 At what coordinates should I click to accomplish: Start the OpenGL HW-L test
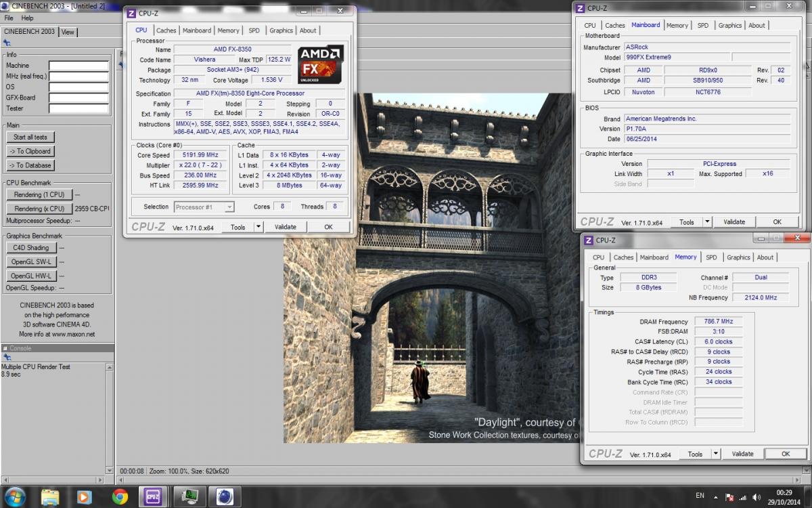32,276
